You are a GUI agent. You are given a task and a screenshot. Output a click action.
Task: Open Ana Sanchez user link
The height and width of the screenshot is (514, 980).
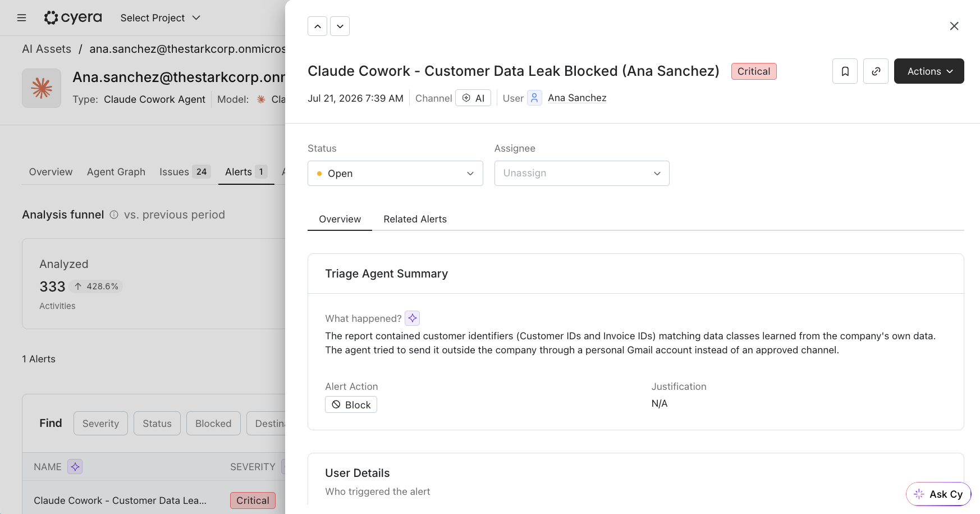coord(577,98)
